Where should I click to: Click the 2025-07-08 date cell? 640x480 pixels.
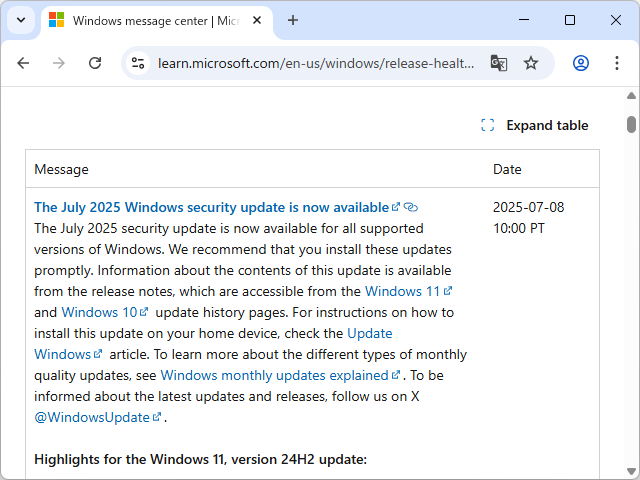[529, 218]
